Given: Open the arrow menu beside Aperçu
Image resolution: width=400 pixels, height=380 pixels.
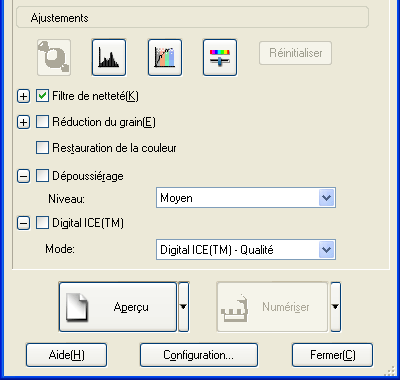Looking at the screenshot, I should click(184, 307).
